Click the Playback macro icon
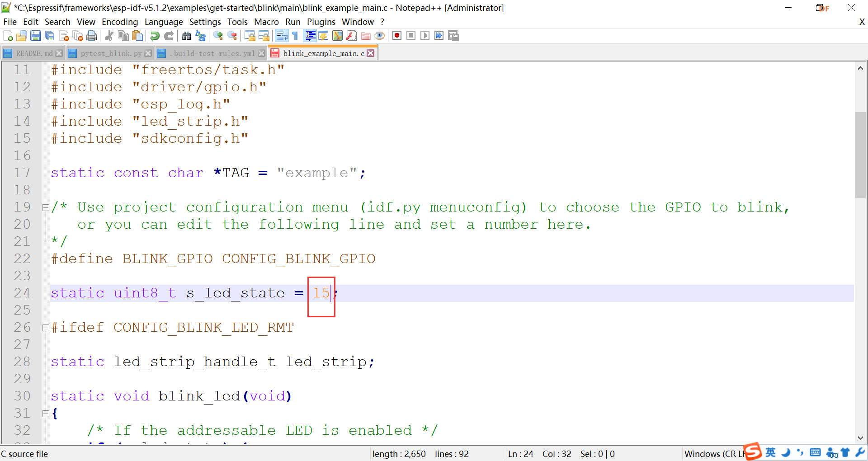This screenshot has height=461, width=868. click(x=425, y=36)
